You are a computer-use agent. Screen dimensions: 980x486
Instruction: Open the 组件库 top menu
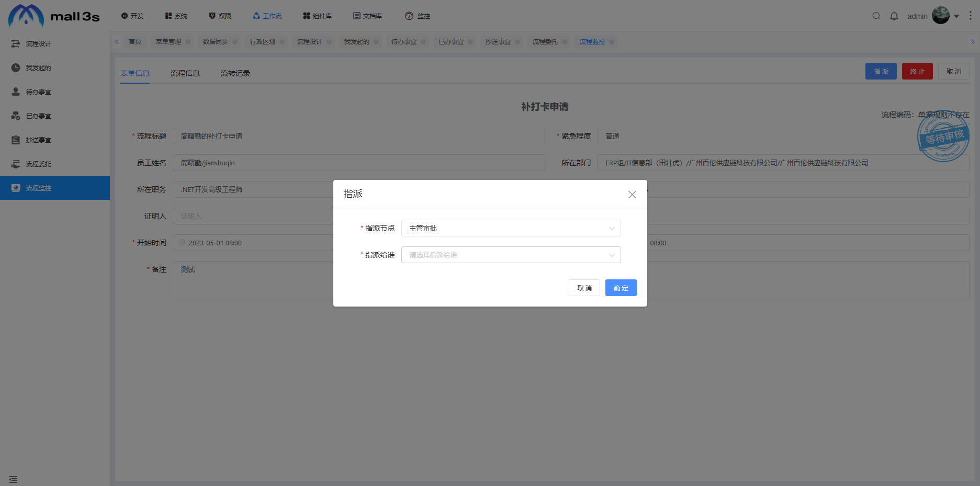pos(318,16)
